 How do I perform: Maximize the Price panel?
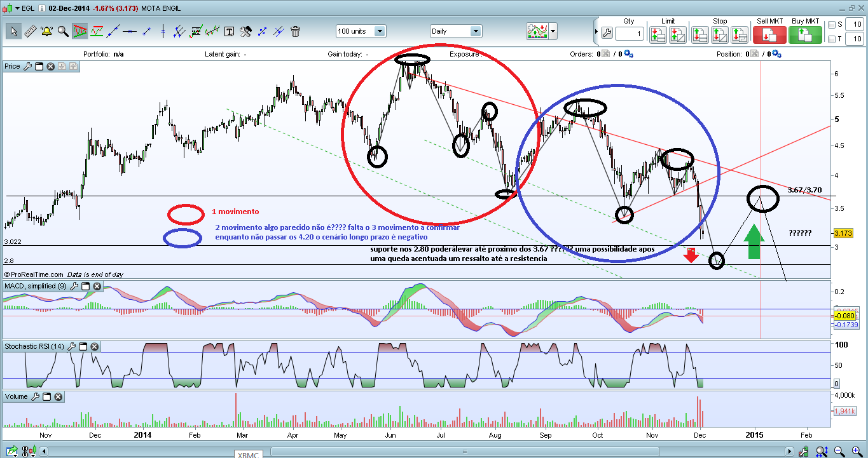pos(39,66)
